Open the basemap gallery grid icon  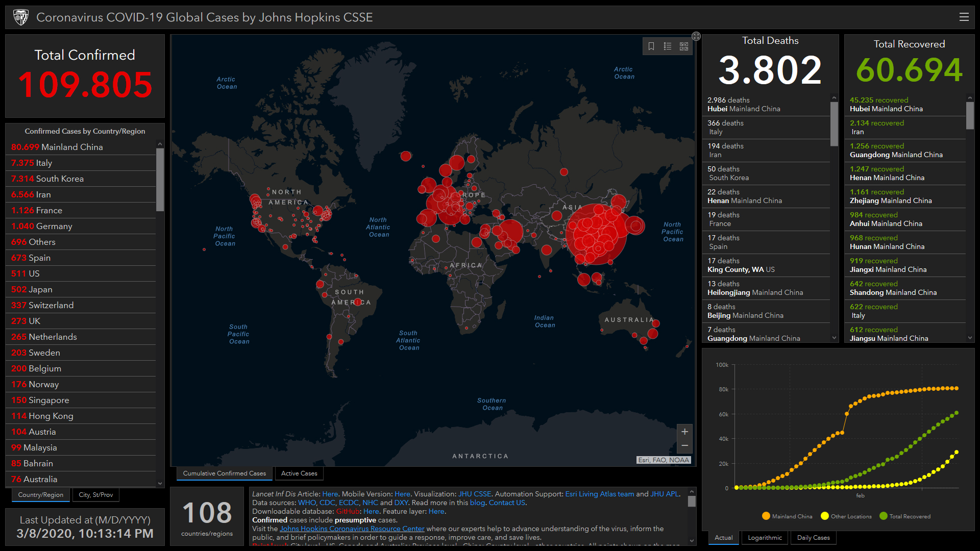(x=684, y=46)
